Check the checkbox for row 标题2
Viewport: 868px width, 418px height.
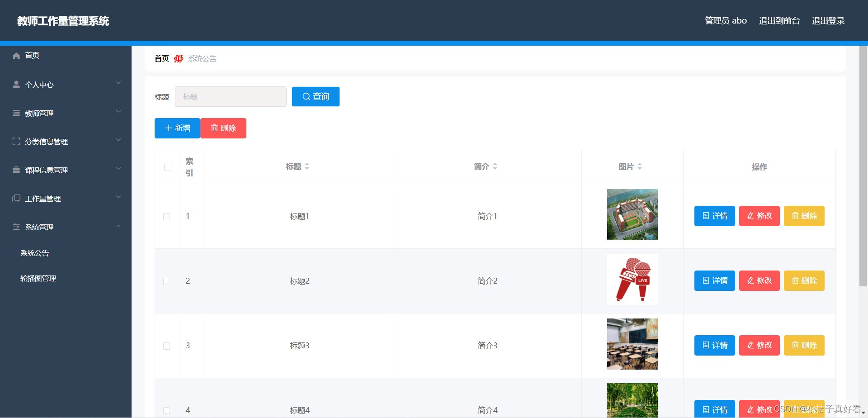tap(167, 281)
